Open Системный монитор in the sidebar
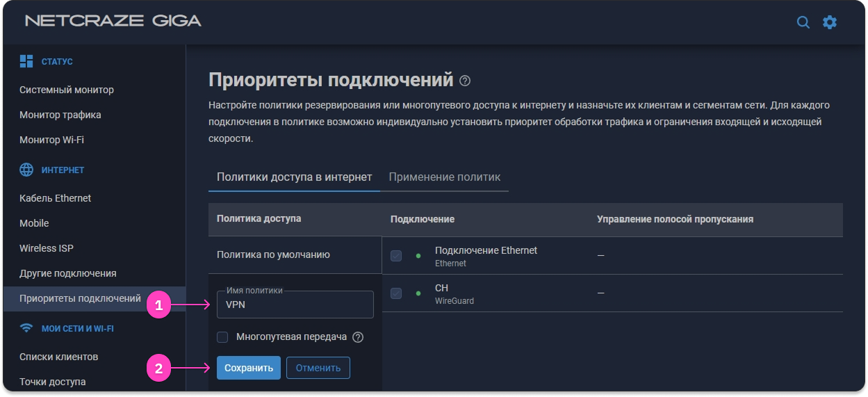 pos(67,90)
